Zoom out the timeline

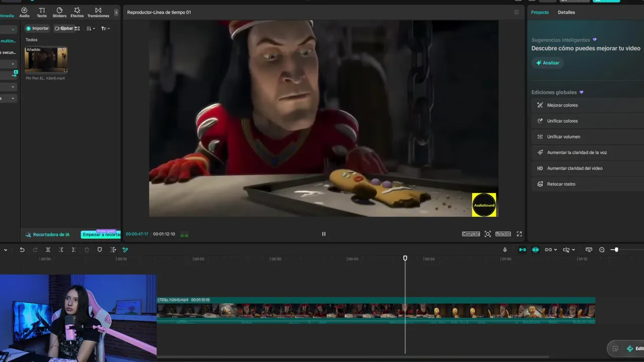click(x=602, y=250)
